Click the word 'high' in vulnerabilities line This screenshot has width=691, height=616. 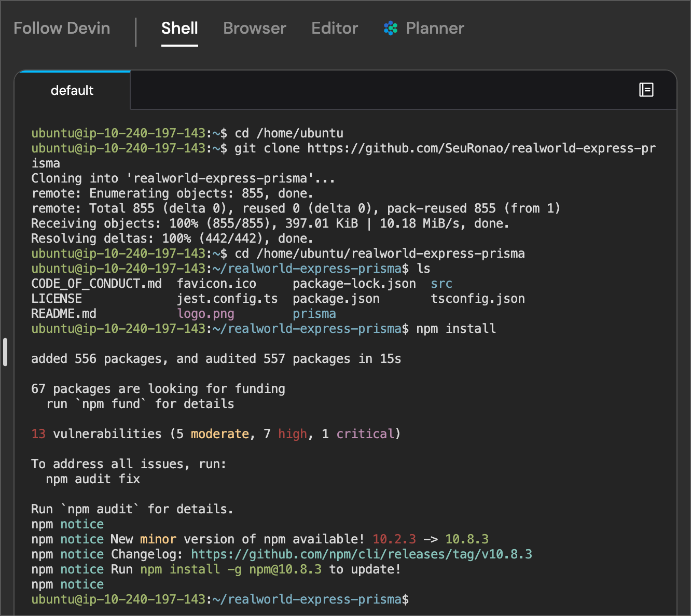click(293, 434)
